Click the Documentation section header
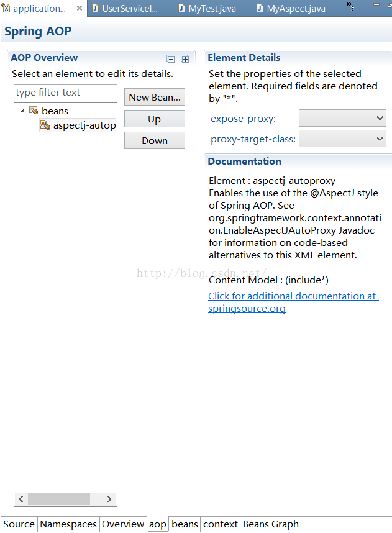This screenshot has height=533, width=392. tap(244, 161)
